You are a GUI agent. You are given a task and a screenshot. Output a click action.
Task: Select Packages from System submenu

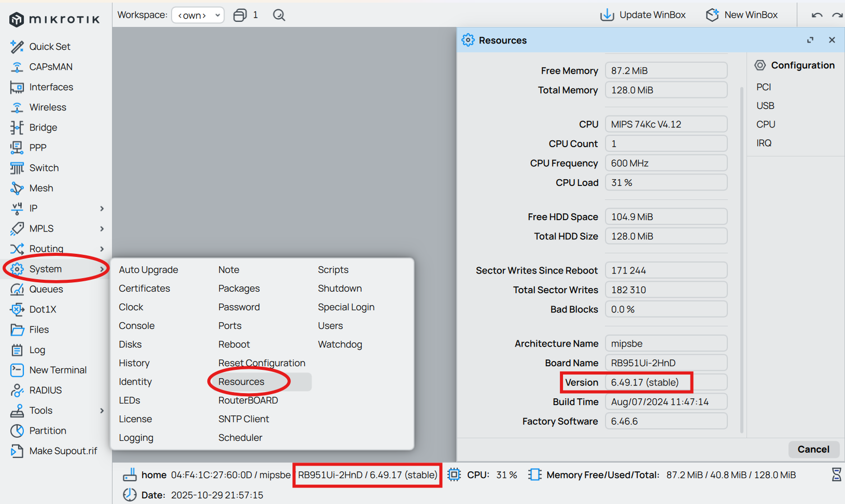click(x=239, y=289)
